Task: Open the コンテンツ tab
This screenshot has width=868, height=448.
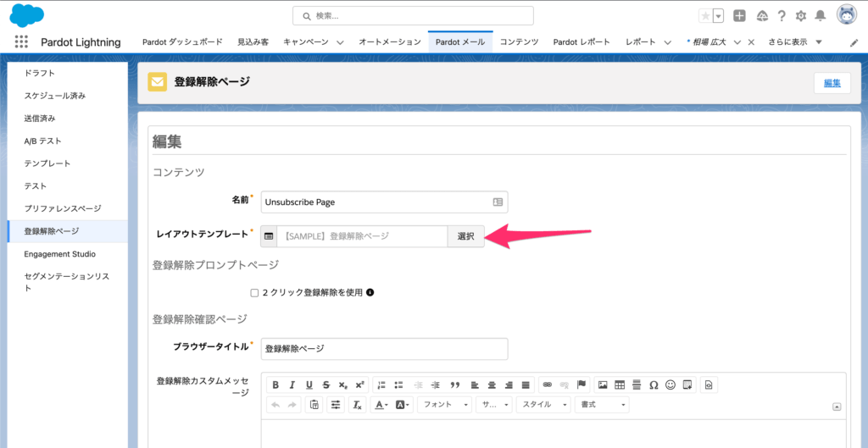Action: 520,42
